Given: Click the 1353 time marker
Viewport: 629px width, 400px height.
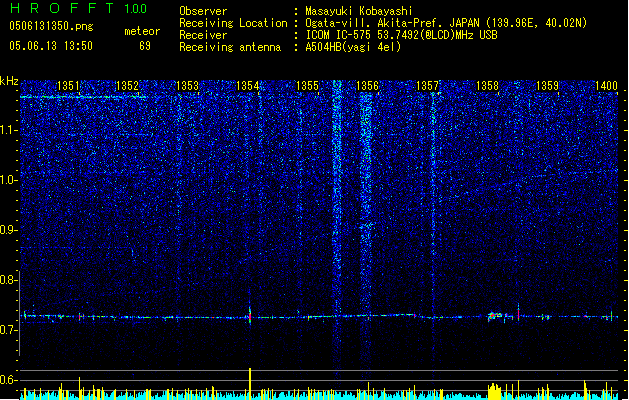Looking at the screenshot, I should (x=187, y=85).
